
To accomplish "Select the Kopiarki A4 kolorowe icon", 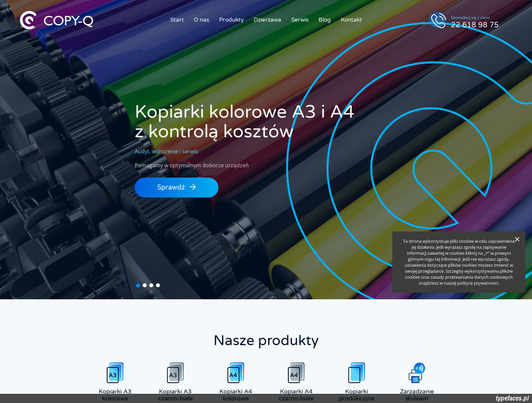I will pos(236,373).
